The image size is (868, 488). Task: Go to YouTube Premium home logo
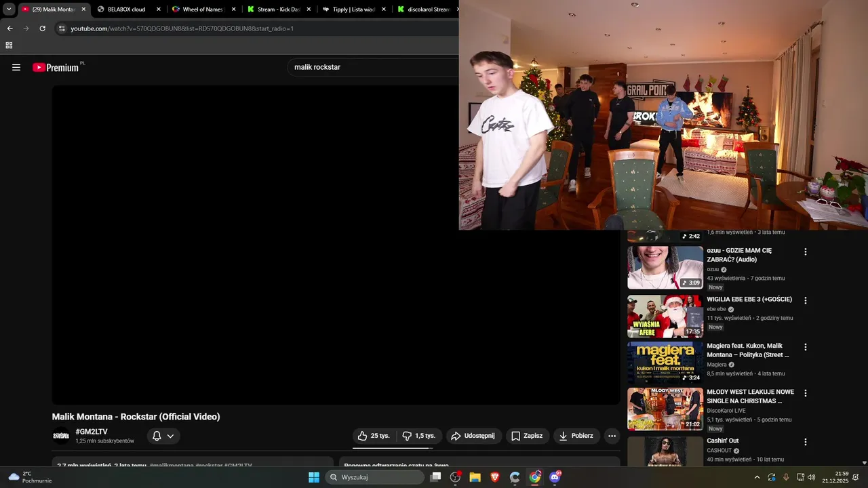pos(56,67)
